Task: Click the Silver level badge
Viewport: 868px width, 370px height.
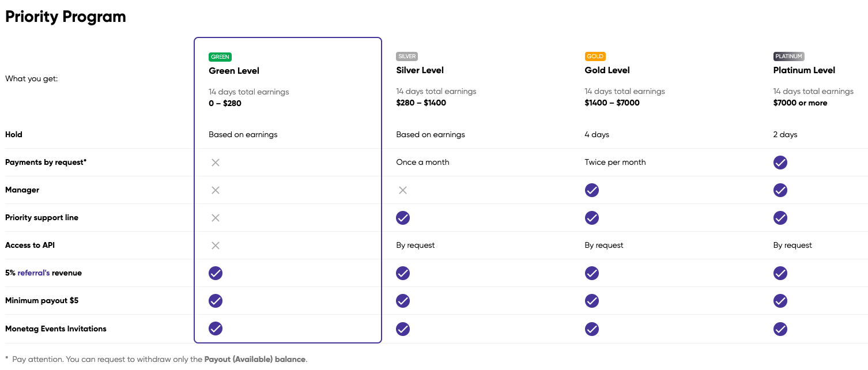Action: [x=406, y=56]
